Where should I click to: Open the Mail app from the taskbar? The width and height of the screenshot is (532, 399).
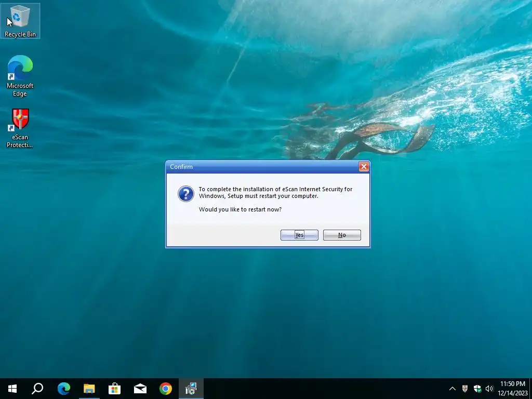pyautogui.click(x=140, y=389)
